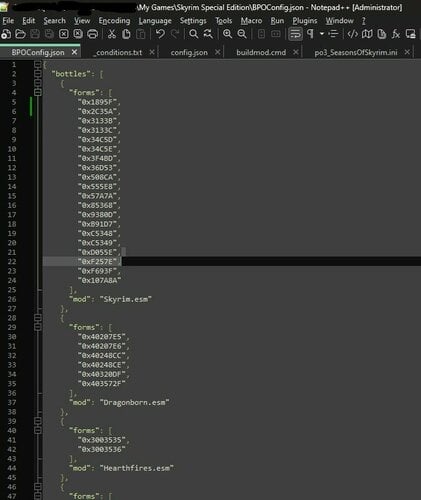Collapse the fold marker at line 3
Image resolution: width=421 pixels, height=500 pixels.
coord(38,83)
